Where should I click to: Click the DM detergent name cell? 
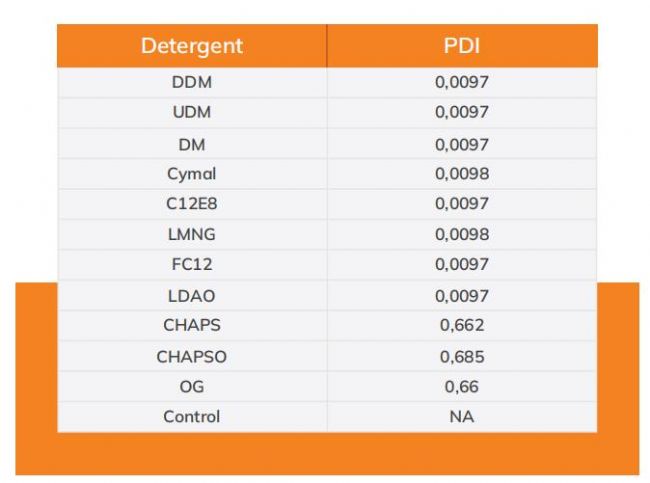click(191, 144)
